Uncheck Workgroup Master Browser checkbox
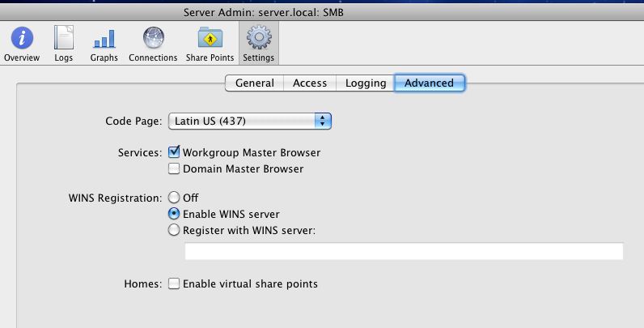 point(174,152)
